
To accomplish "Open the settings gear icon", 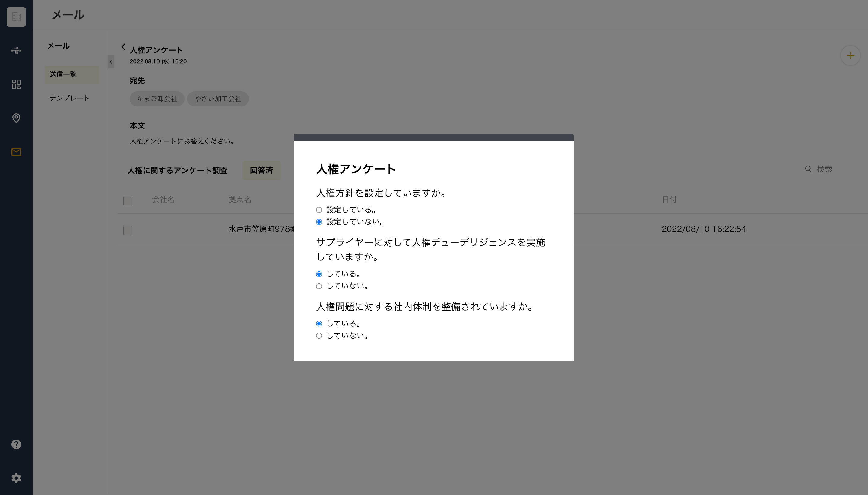I will tap(16, 478).
